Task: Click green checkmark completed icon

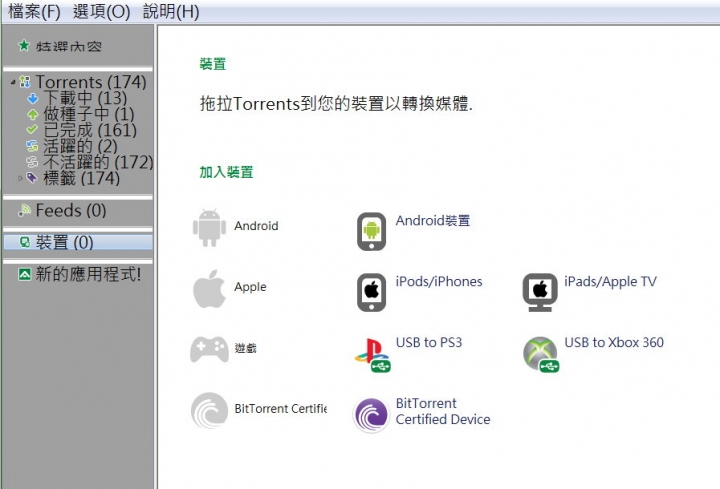Action: click(32, 130)
